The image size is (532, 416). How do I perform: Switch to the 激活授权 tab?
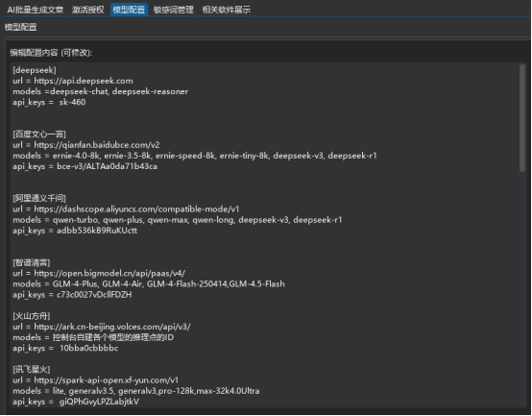click(x=88, y=10)
